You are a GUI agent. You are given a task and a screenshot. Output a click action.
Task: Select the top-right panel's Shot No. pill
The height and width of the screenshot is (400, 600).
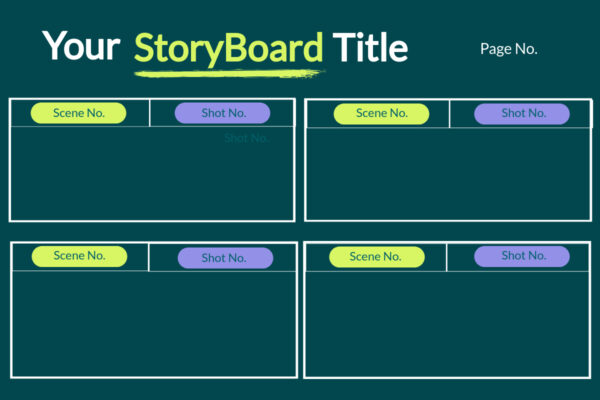[x=522, y=113]
